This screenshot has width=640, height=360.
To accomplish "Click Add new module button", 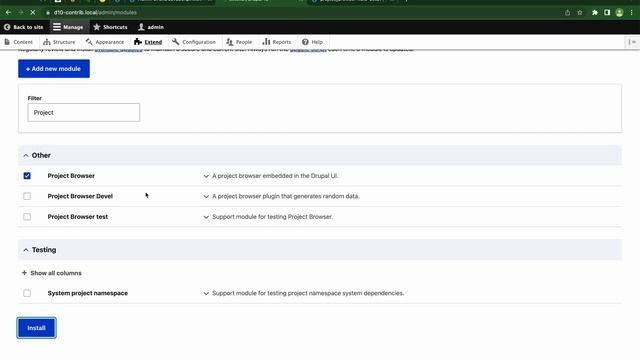I will (x=54, y=69).
